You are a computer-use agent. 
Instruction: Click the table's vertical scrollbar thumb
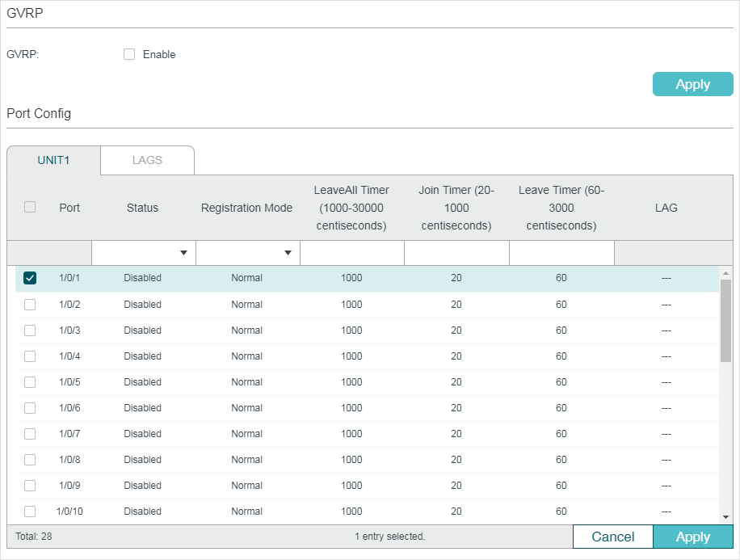point(725,321)
